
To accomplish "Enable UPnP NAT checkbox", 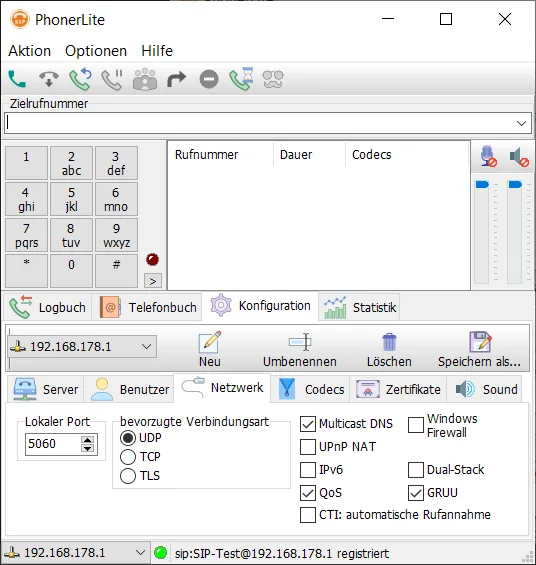I will (x=308, y=447).
